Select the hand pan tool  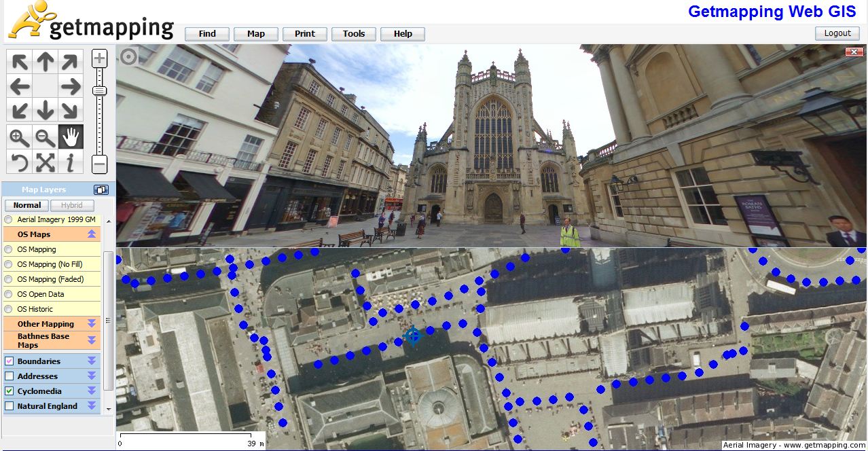coord(70,138)
